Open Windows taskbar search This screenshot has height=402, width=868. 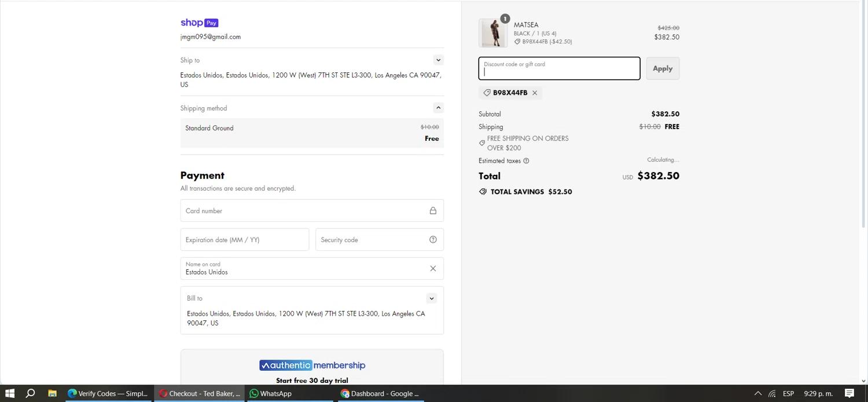tap(31, 393)
